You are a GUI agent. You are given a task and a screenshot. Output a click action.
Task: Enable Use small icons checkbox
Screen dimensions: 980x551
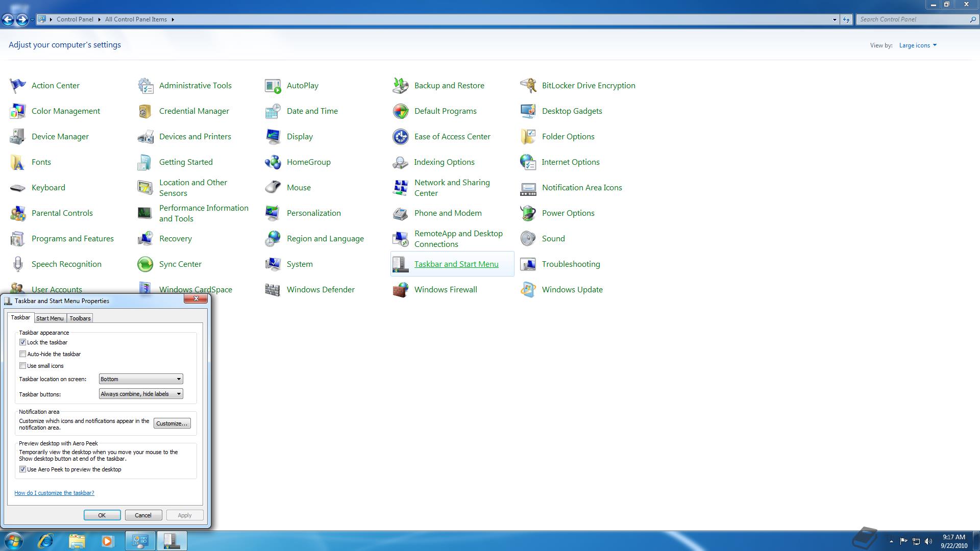pyautogui.click(x=22, y=366)
